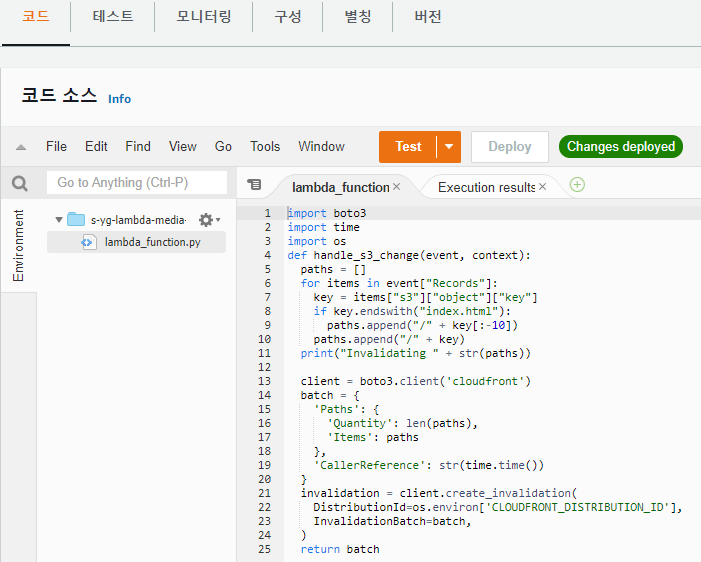The image size is (701, 562).
Task: Open the Info link next to 코드 소스
Action: [119, 99]
